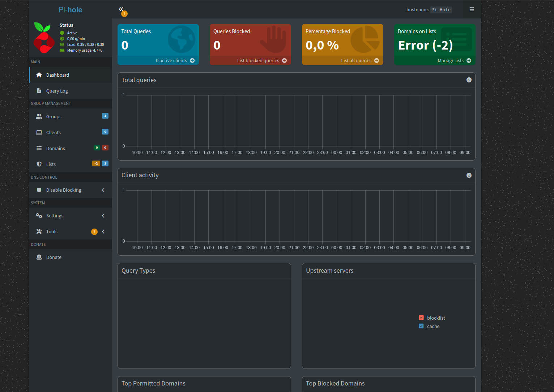
Task: Click the blue badge on Lists row
Action: click(x=105, y=163)
